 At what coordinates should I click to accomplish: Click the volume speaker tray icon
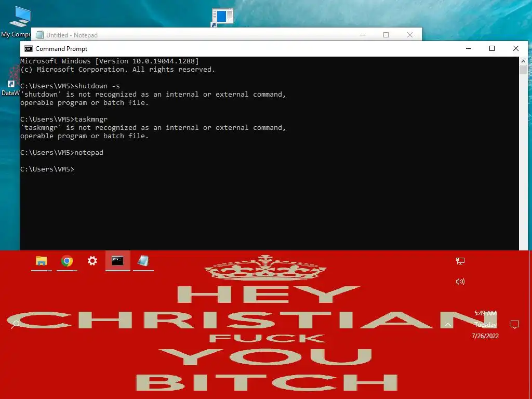coord(460,282)
